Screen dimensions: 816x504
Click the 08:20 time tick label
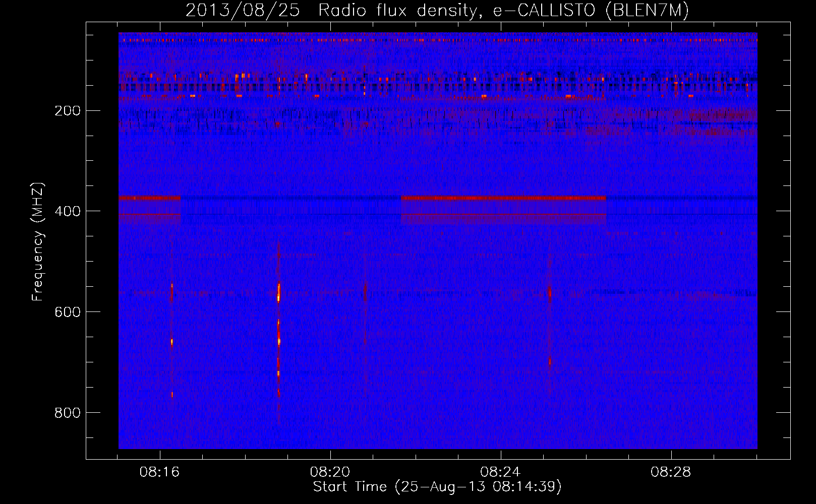330,472
